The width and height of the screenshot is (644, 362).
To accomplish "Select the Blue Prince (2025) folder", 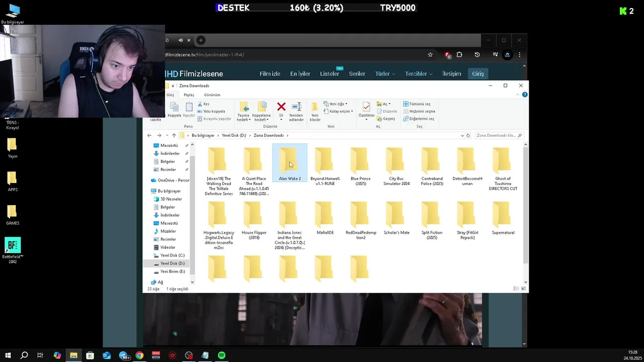I will point(361,166).
